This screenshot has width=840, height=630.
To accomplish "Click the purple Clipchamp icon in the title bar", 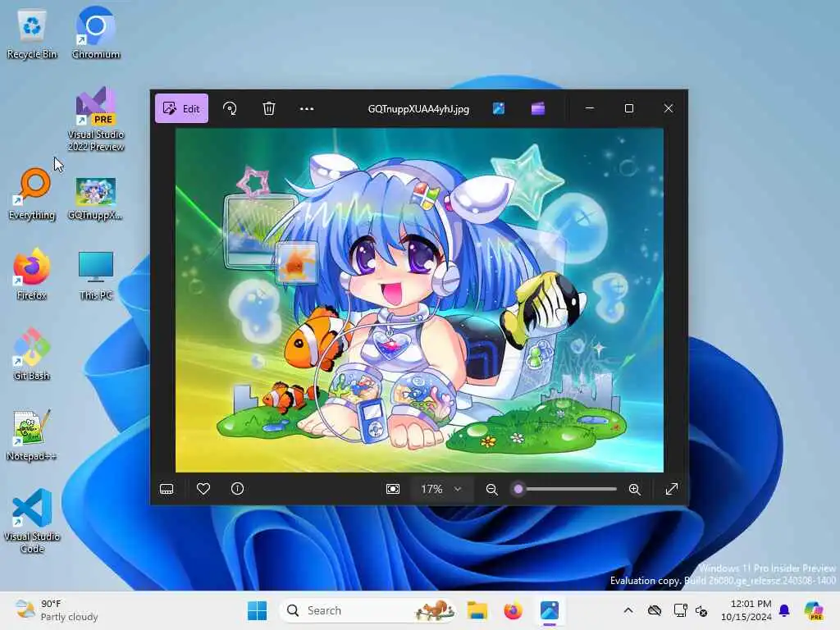I will pyautogui.click(x=538, y=109).
